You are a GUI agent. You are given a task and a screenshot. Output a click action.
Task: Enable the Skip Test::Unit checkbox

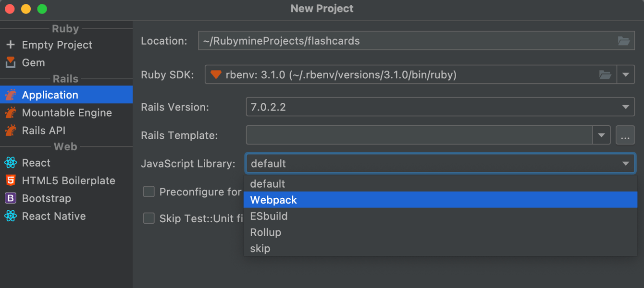(x=149, y=218)
